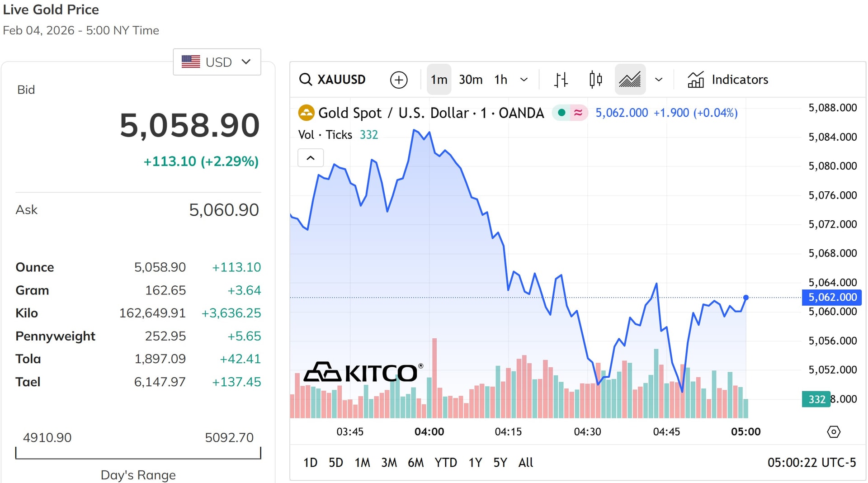Select the area chart style icon
868x483 pixels.
tap(630, 80)
